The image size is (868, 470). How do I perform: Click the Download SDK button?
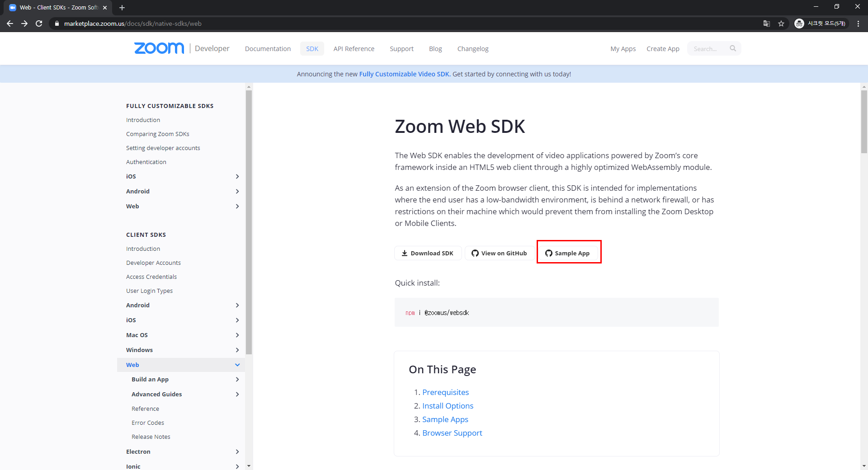(428, 253)
